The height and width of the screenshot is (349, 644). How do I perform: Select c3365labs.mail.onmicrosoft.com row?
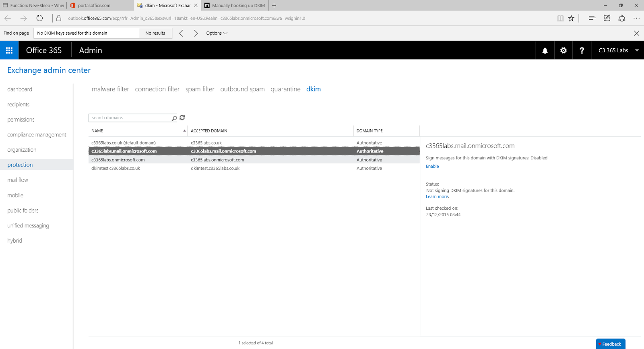[254, 151]
